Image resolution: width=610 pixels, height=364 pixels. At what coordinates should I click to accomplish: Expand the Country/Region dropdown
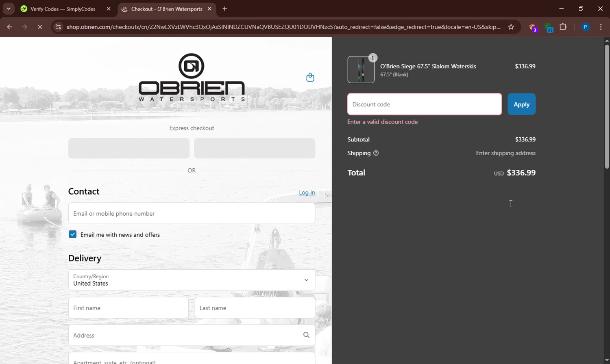pos(192,280)
